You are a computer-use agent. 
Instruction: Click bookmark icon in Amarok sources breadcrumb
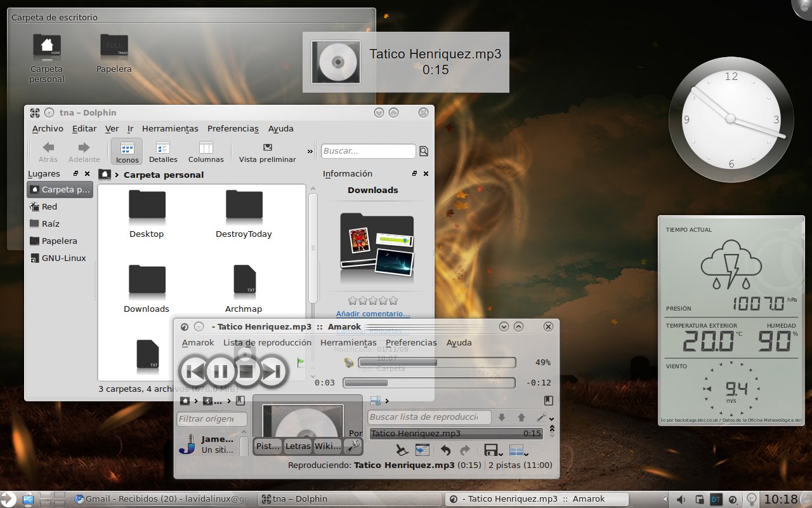(x=240, y=401)
